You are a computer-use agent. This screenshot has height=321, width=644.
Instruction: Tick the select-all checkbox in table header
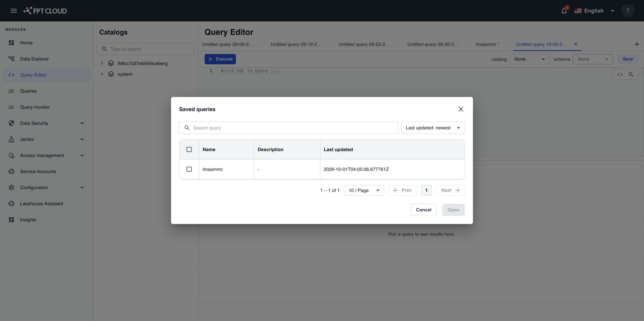(x=189, y=149)
